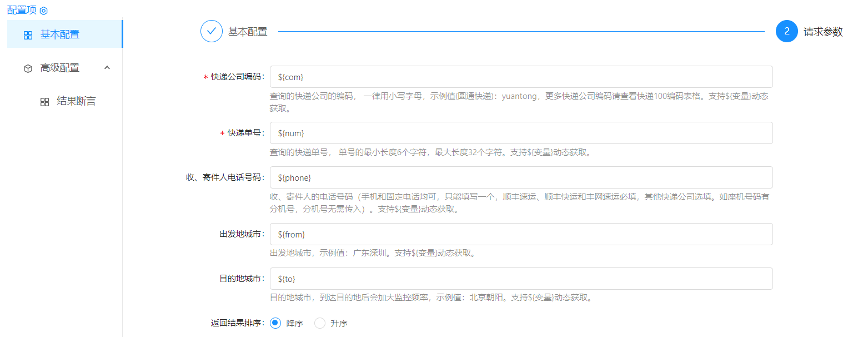Click the checkmark circle for step 基本配置

point(211,32)
